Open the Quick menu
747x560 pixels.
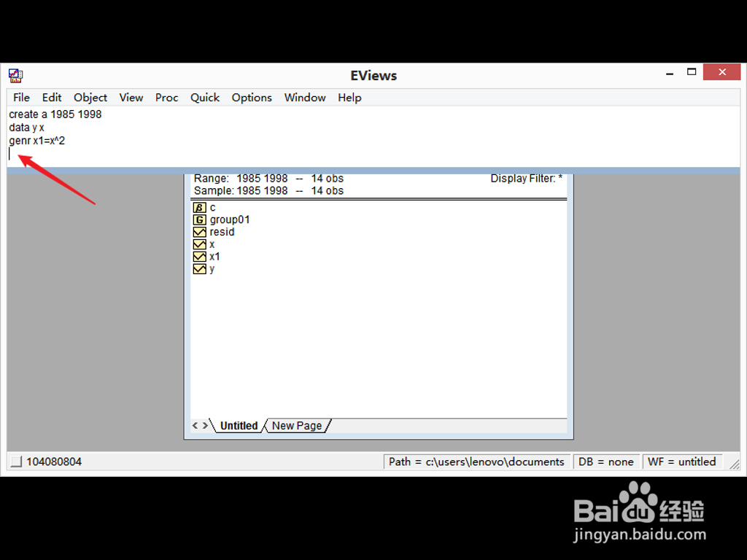(205, 98)
